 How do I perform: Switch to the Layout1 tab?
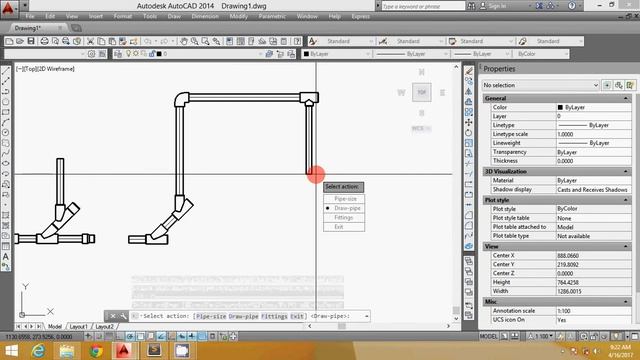tap(78, 327)
